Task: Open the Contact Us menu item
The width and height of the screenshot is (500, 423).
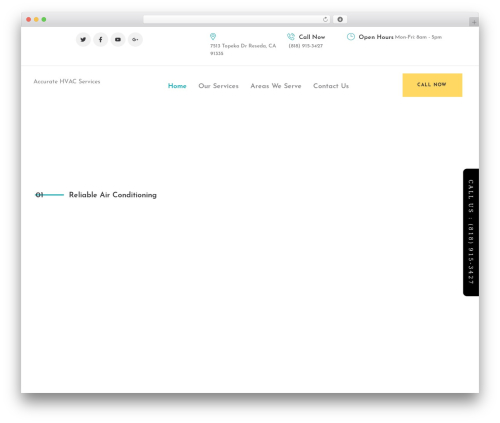Action: click(x=331, y=86)
